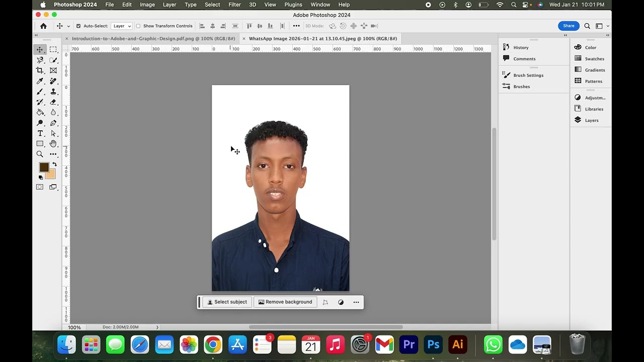Select the Brush tool
This screenshot has height=362, width=644.
click(40, 92)
